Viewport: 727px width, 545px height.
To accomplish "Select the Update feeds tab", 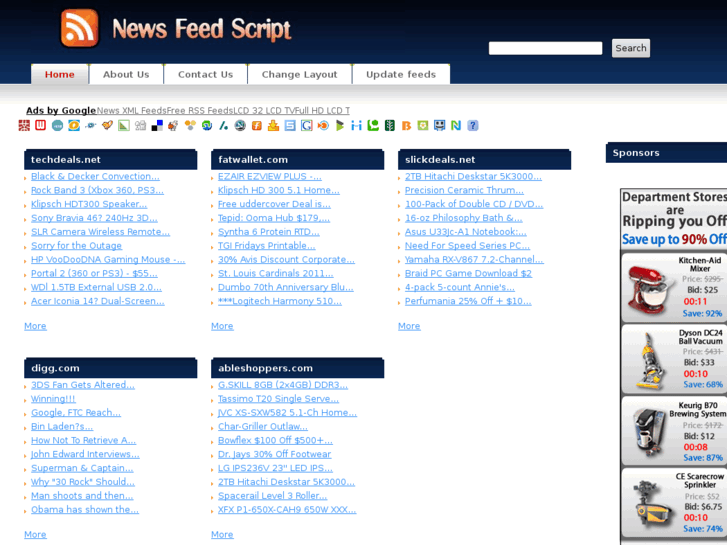I will (401, 74).
